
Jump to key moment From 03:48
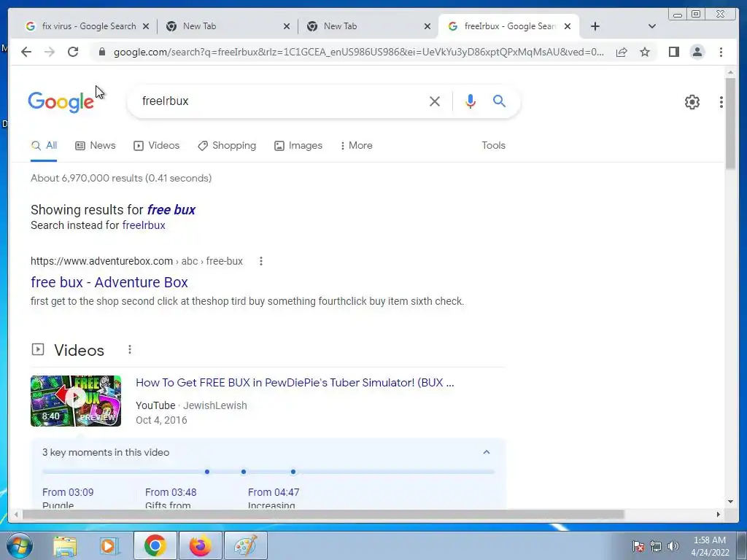click(x=171, y=492)
